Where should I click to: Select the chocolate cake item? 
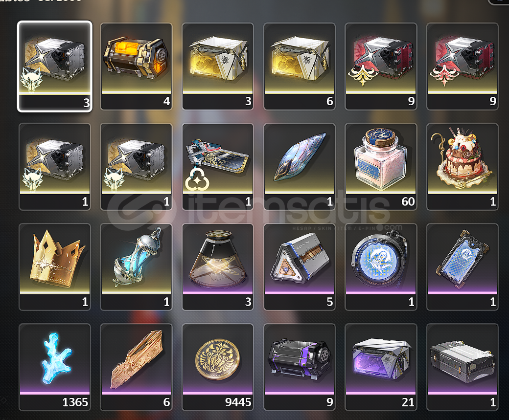pyautogui.click(x=462, y=167)
